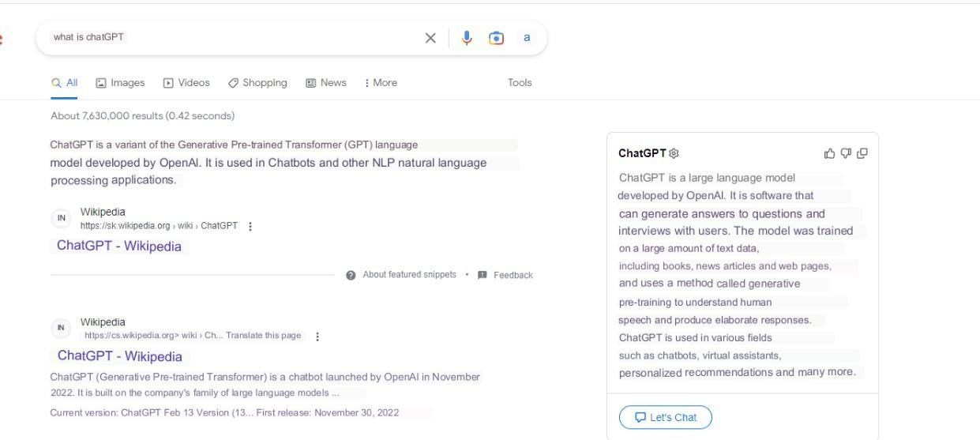
Task: Switch to the Videos tab
Action: click(x=186, y=83)
